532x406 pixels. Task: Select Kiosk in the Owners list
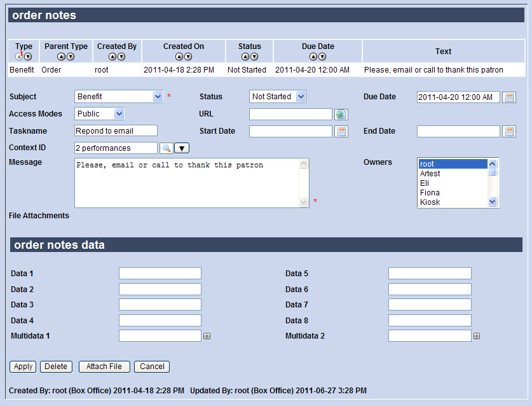[x=453, y=202]
